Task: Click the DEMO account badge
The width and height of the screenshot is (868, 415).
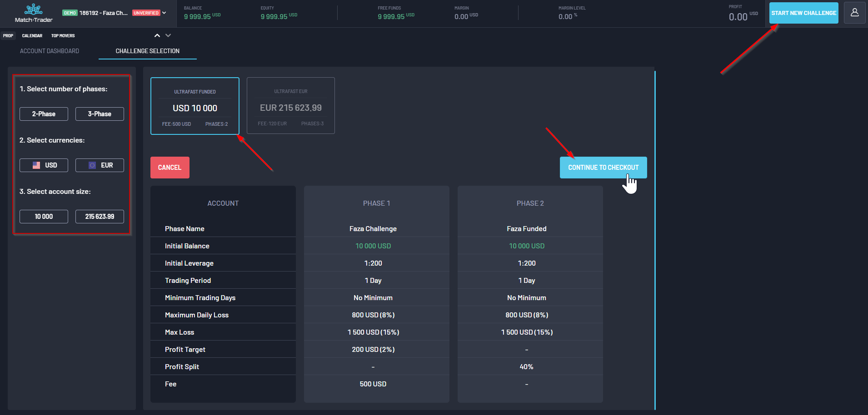Action: [x=70, y=13]
